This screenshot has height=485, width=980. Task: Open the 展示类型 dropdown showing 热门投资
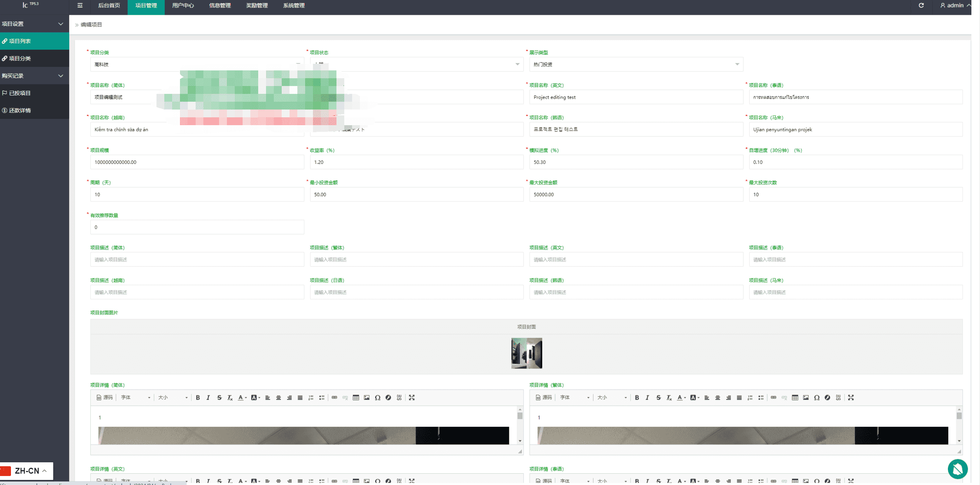coord(636,64)
